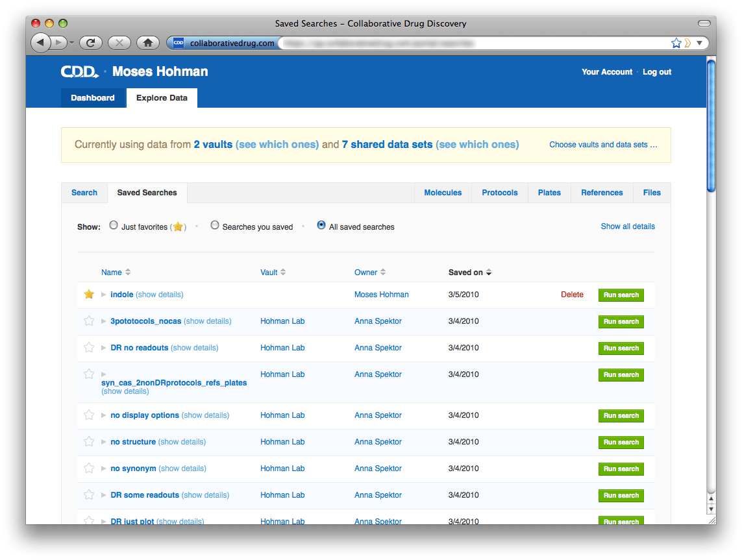Delete the indole saved search

(572, 294)
